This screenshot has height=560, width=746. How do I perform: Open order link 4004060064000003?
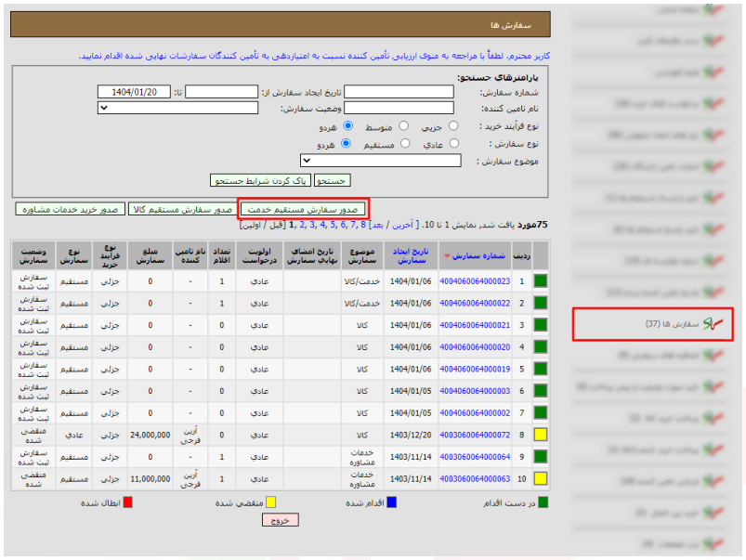click(475, 391)
